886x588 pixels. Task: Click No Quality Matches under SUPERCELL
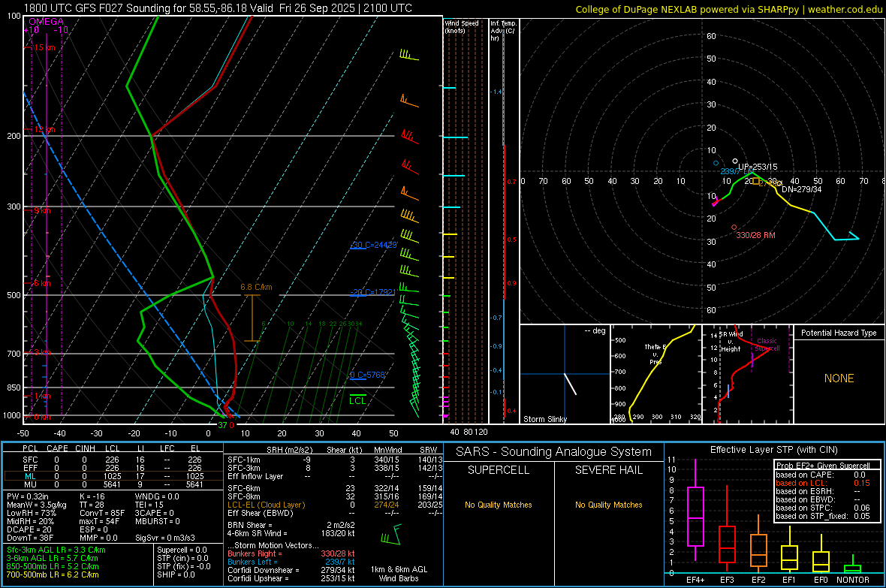click(x=499, y=505)
